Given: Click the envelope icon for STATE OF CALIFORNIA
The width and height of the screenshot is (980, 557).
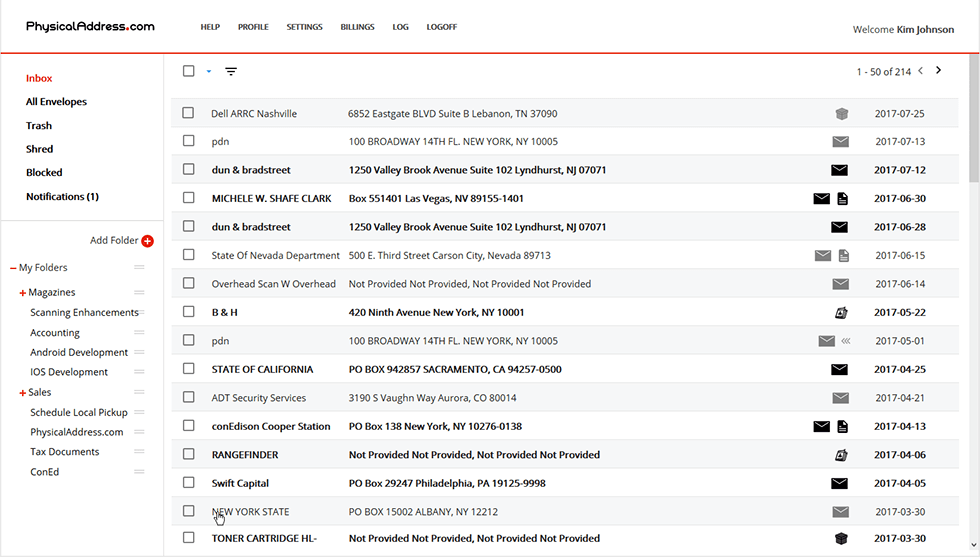Looking at the screenshot, I should pyautogui.click(x=839, y=370).
